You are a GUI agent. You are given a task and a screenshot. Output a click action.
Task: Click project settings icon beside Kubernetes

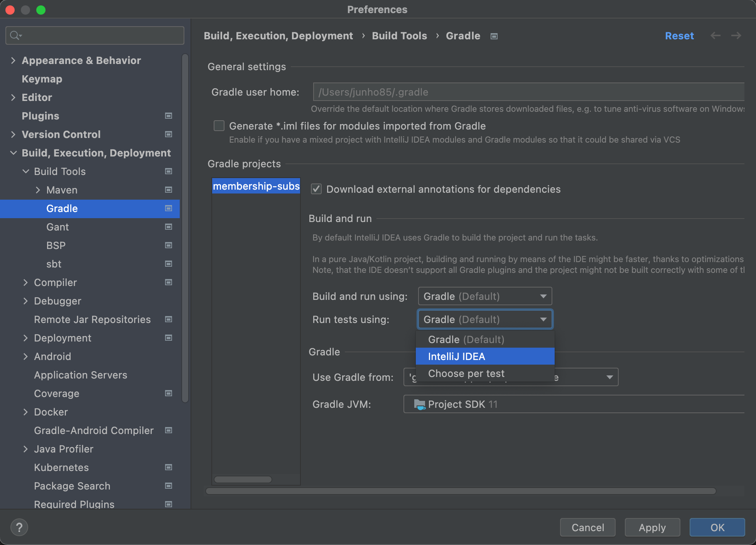pyautogui.click(x=169, y=467)
